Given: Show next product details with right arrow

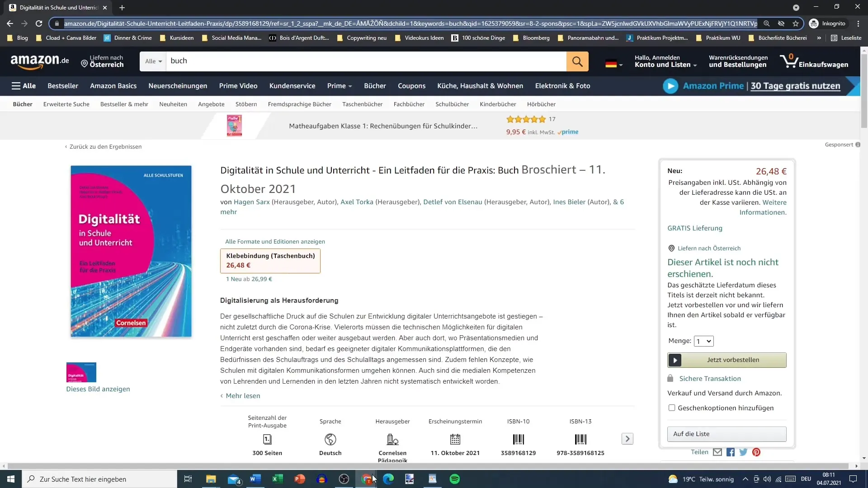Looking at the screenshot, I should click(627, 439).
